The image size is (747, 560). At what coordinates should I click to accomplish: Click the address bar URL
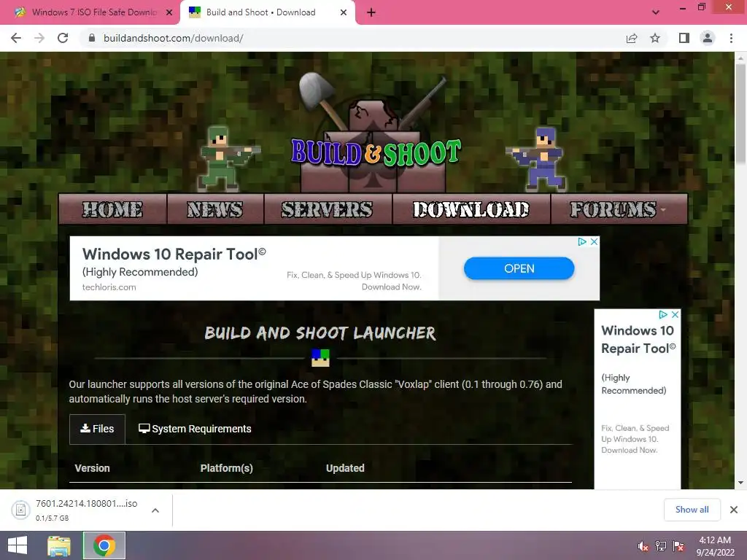[174, 38]
